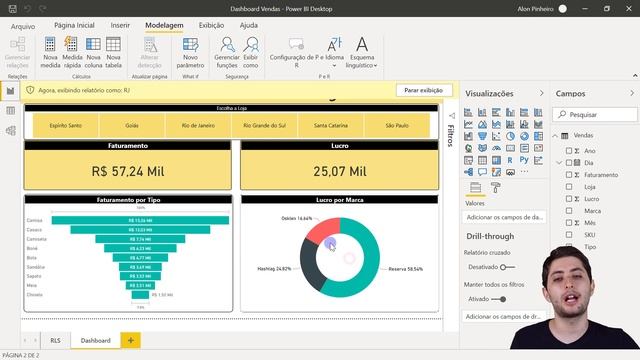Select the decomposition tree visual

(468, 172)
